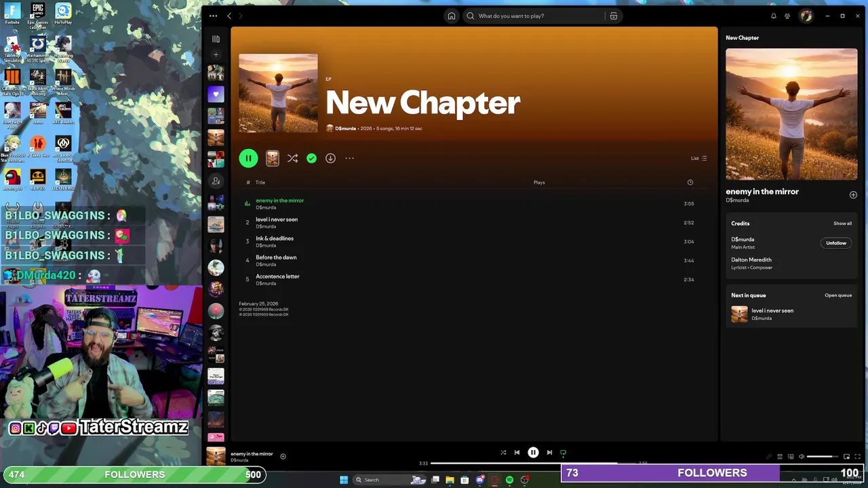The image size is (868, 488).
Task: Open Among Us desktop shortcut
Action: click(12, 179)
